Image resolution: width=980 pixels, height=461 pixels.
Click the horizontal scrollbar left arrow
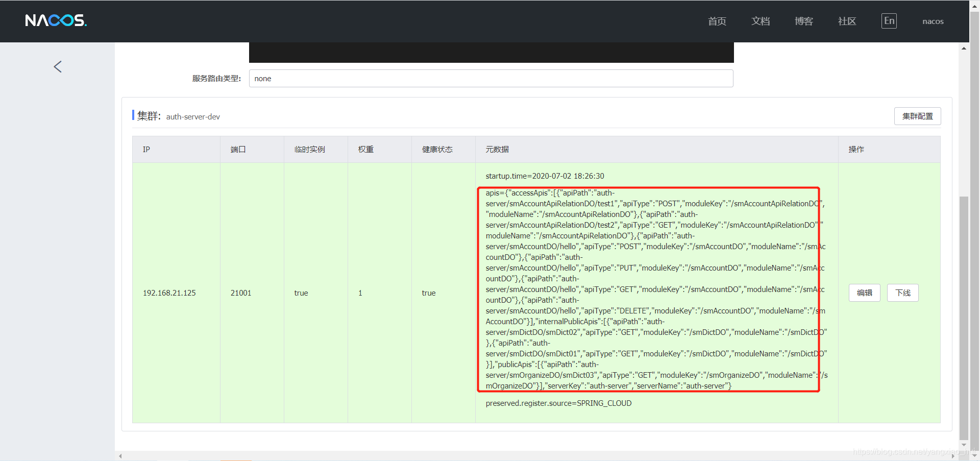pos(120,456)
